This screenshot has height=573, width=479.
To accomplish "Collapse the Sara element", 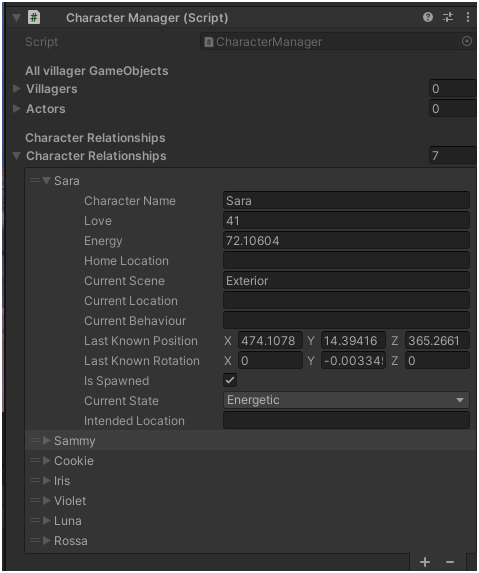I will (46, 181).
